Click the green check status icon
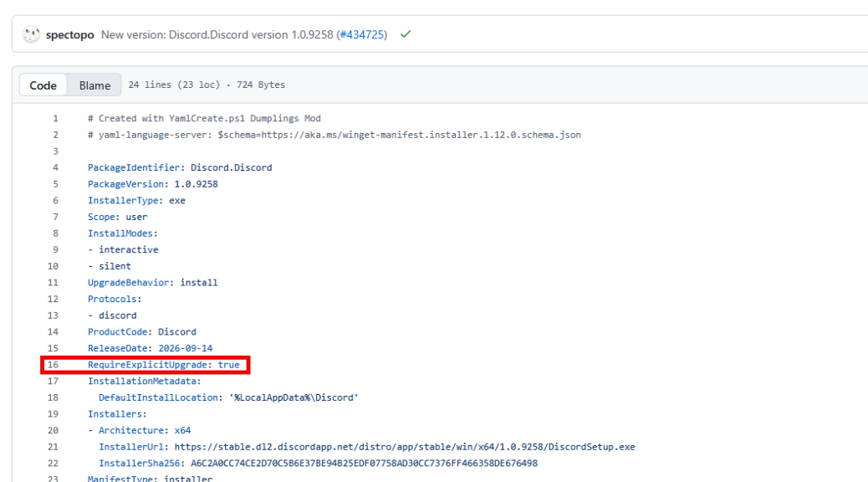868x482 pixels. (406, 34)
